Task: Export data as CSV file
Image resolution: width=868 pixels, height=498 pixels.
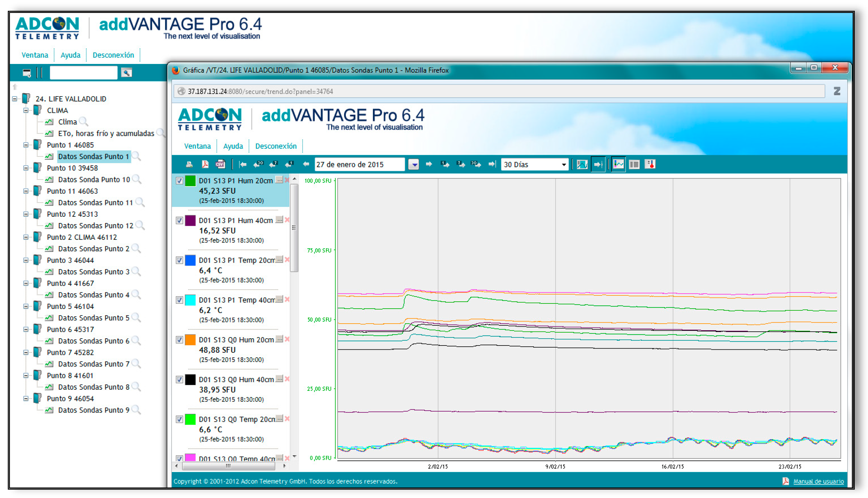Action: pyautogui.click(x=220, y=164)
